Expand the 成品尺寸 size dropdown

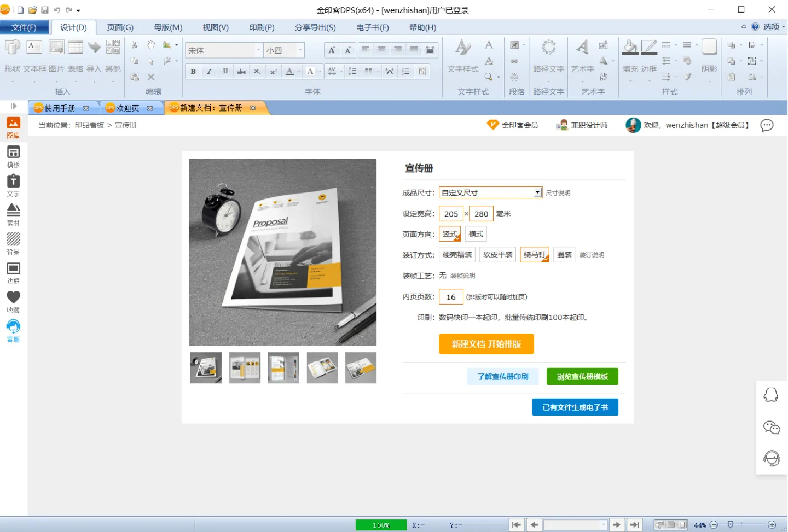pos(537,192)
